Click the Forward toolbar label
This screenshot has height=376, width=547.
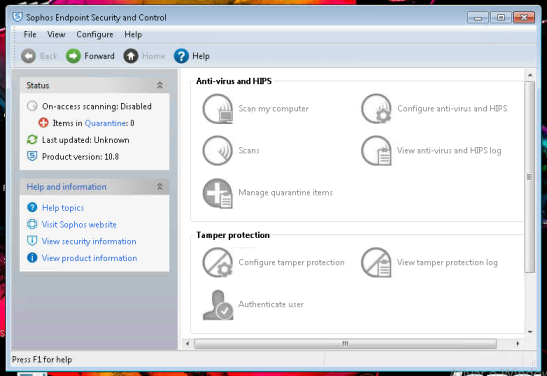pos(99,56)
